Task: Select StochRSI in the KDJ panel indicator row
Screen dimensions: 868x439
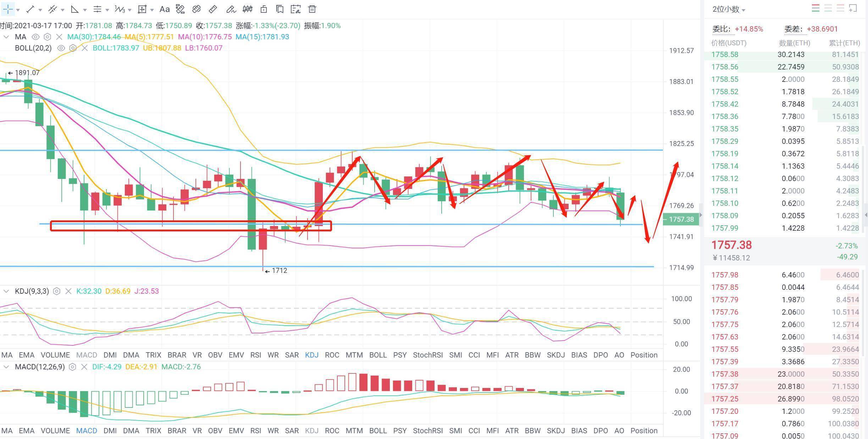Action: 428,355
